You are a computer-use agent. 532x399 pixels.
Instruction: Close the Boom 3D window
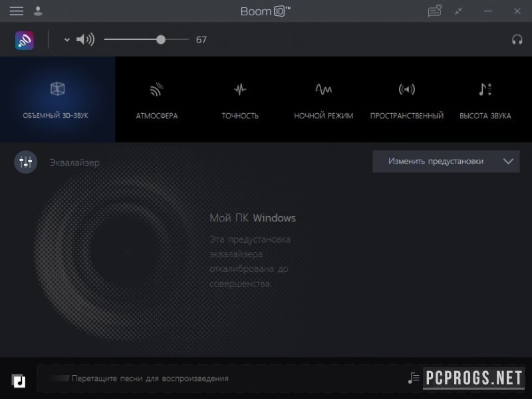[x=517, y=11]
